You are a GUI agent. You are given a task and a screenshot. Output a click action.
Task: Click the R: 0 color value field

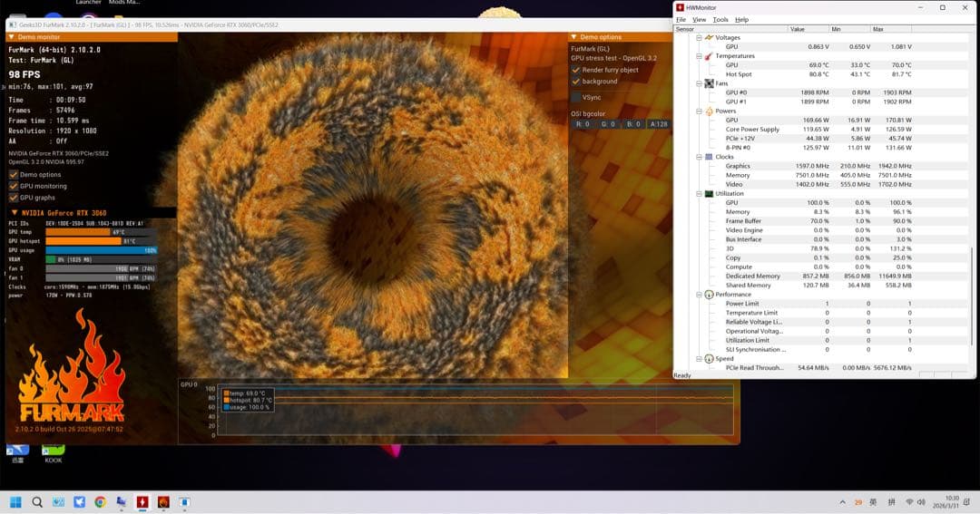[x=583, y=124]
